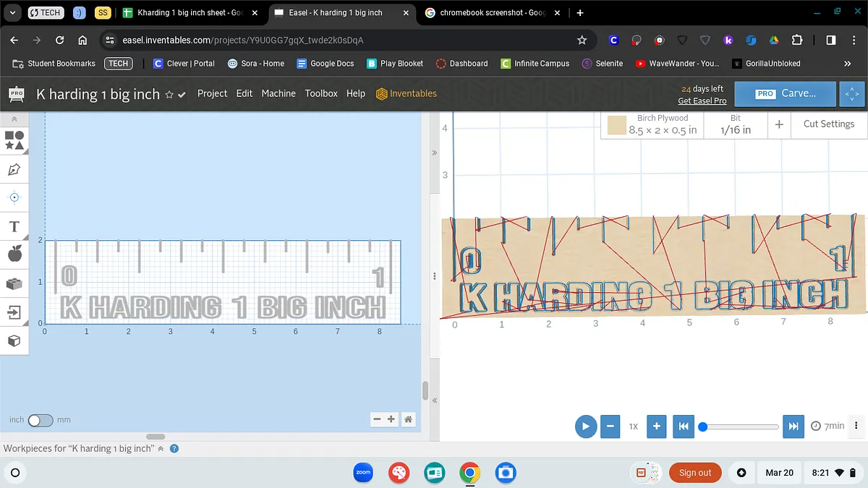868x488 pixels.
Task: Skip simulation to the end
Action: coord(793,427)
